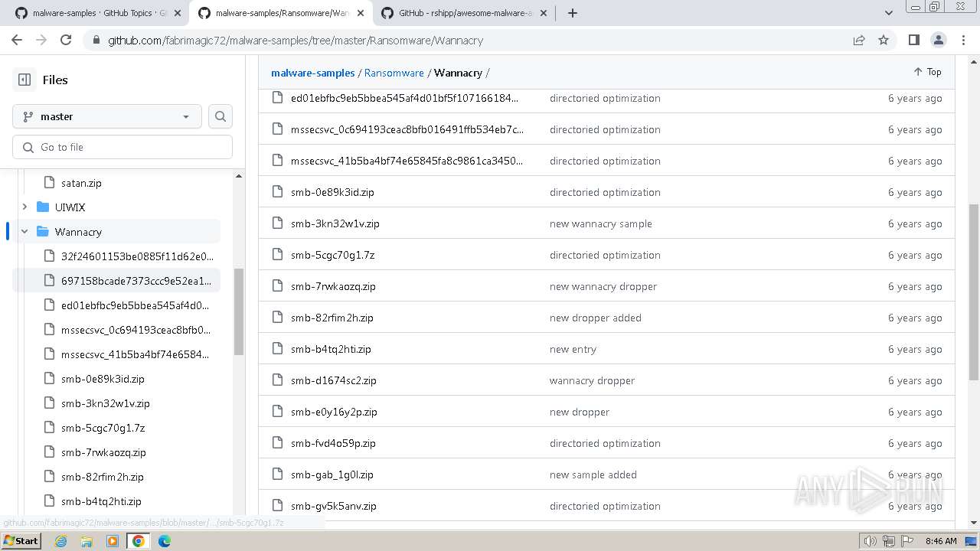980x551 pixels.
Task: Go back to previous page
Action: [17, 41]
